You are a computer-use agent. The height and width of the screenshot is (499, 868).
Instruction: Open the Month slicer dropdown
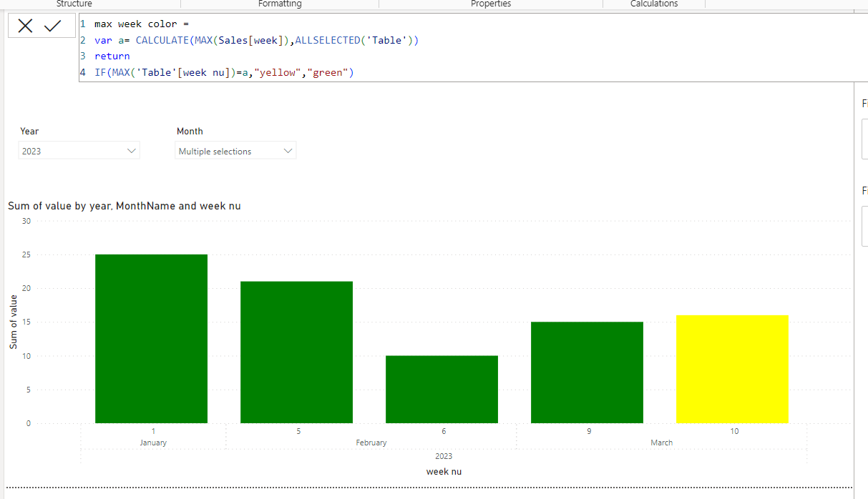click(235, 151)
